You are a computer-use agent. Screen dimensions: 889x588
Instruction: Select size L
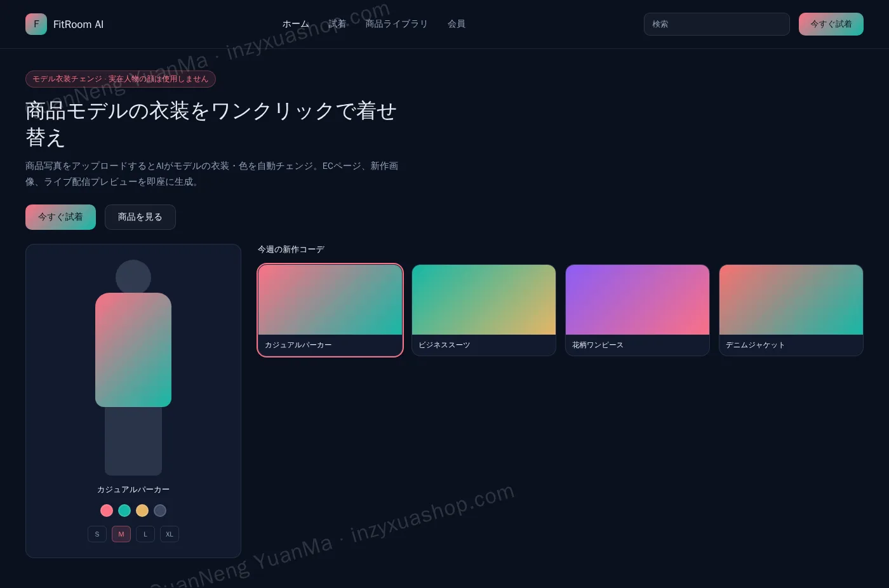click(x=145, y=534)
